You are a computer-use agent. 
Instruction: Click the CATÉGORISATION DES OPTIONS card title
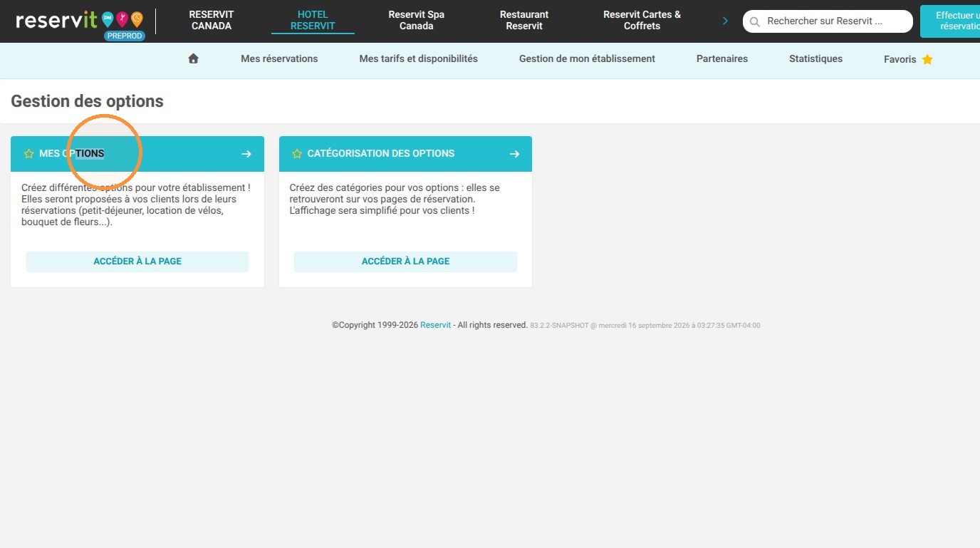tap(381, 154)
